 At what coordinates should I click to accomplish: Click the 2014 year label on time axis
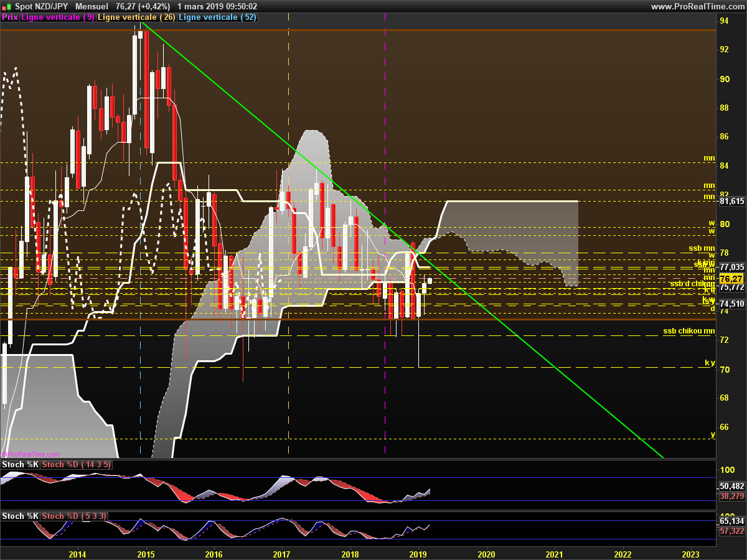pos(77,554)
